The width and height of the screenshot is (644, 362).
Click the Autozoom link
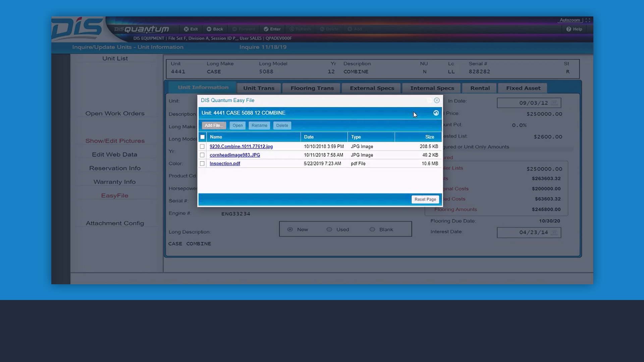570,20
